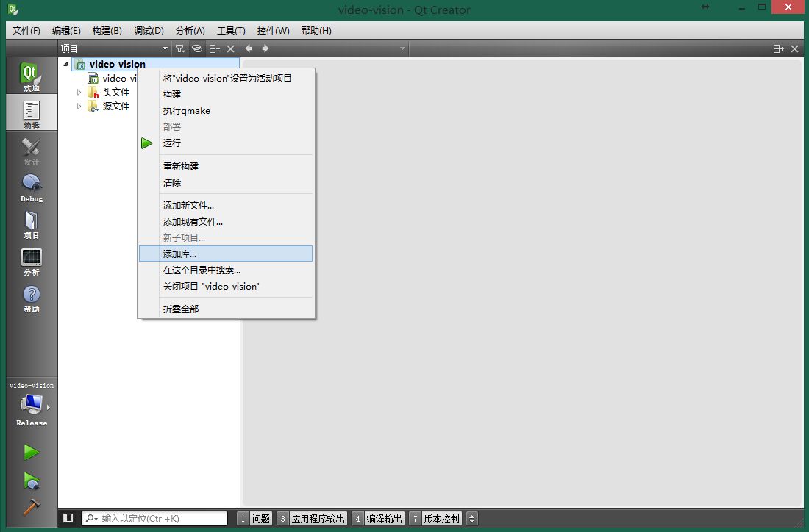
Task: Click the green Run button in sidebar
Action: [x=31, y=452]
